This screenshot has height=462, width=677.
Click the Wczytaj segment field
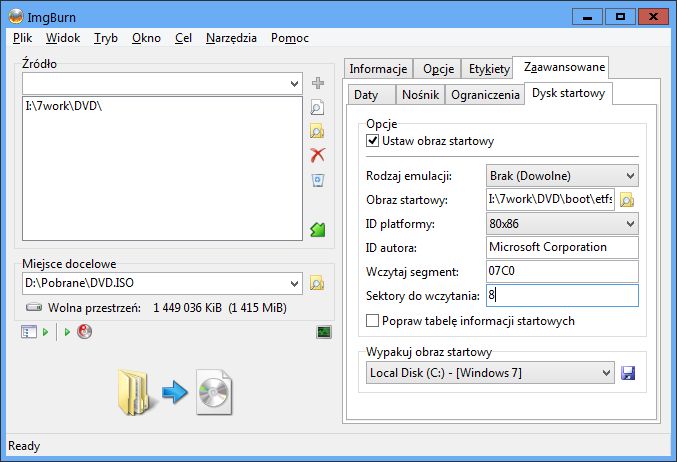coord(562,272)
